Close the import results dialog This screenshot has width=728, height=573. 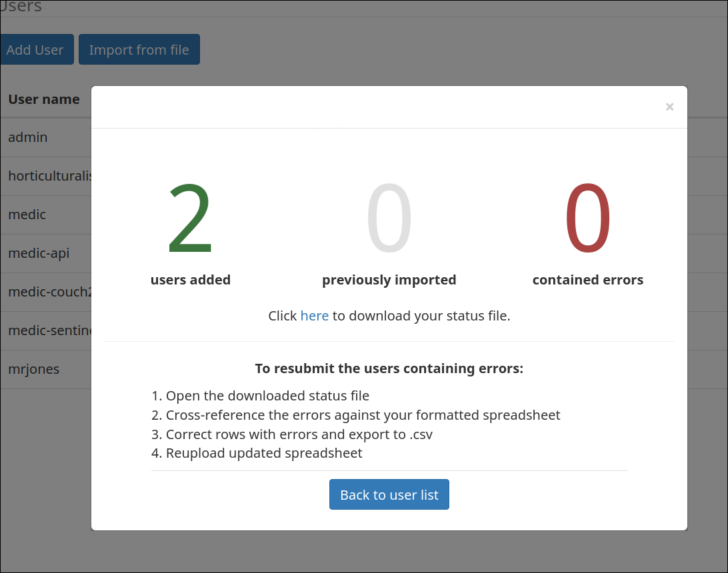pos(669,107)
